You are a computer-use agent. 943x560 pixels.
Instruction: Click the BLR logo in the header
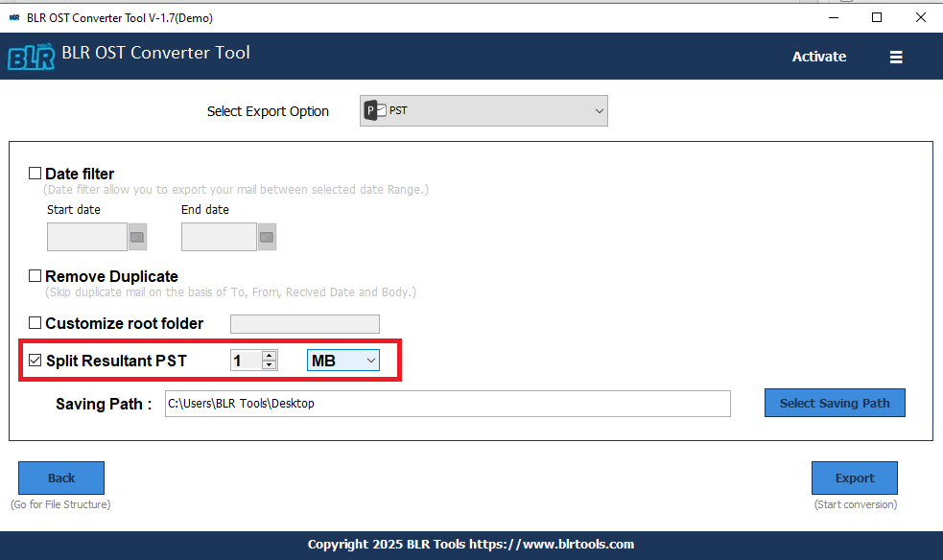pyautogui.click(x=31, y=56)
